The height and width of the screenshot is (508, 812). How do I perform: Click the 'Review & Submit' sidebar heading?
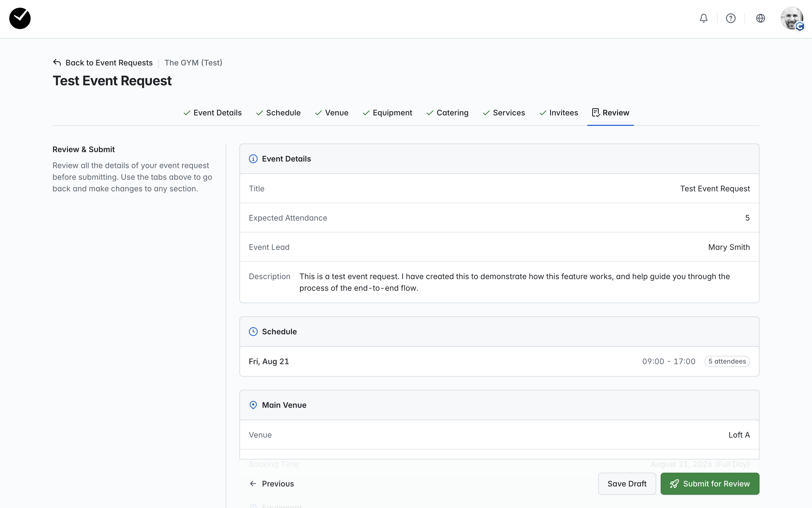84,150
